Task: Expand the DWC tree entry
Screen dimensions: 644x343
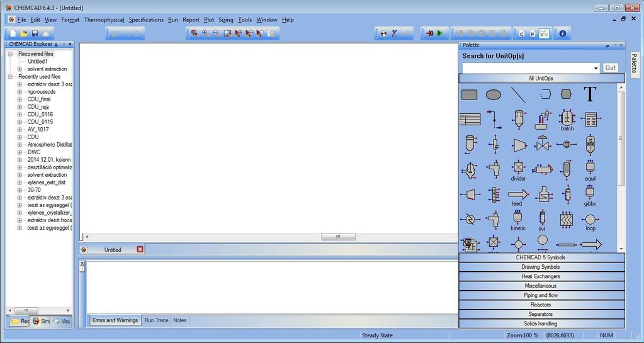Action: coord(20,152)
